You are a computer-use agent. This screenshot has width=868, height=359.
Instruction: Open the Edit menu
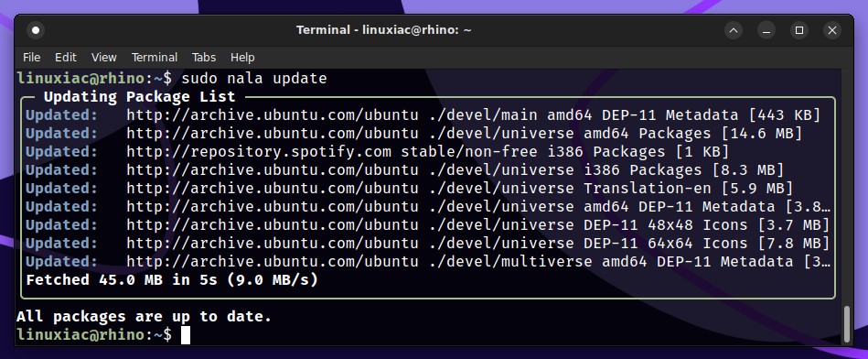click(x=65, y=58)
